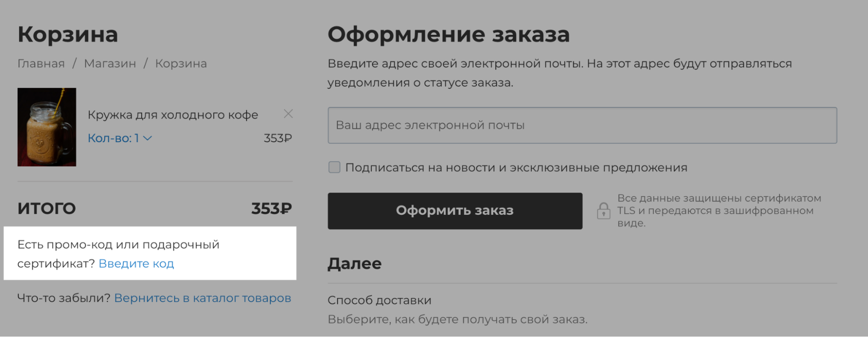Open the coffee mug product thumbnail
Viewport: 868px width, 337px height.
coord(47,127)
